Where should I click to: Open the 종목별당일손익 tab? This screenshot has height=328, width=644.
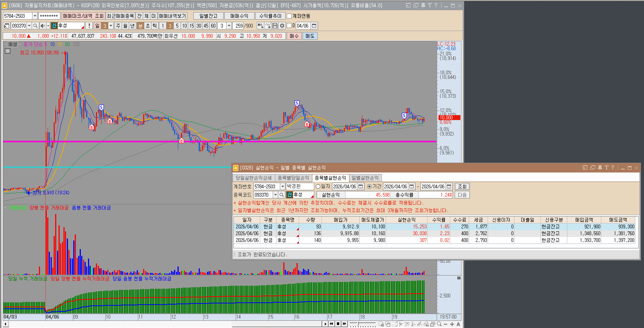(293, 178)
